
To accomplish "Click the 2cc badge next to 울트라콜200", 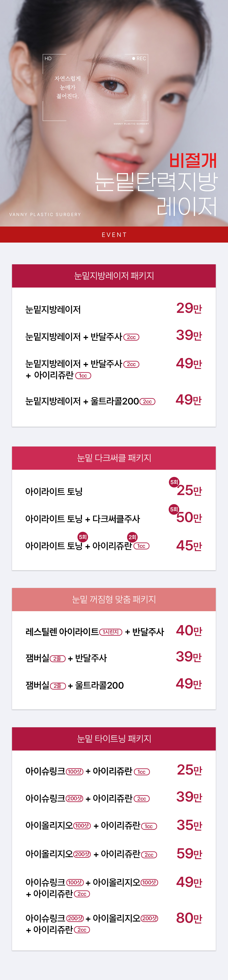I will click(147, 402).
